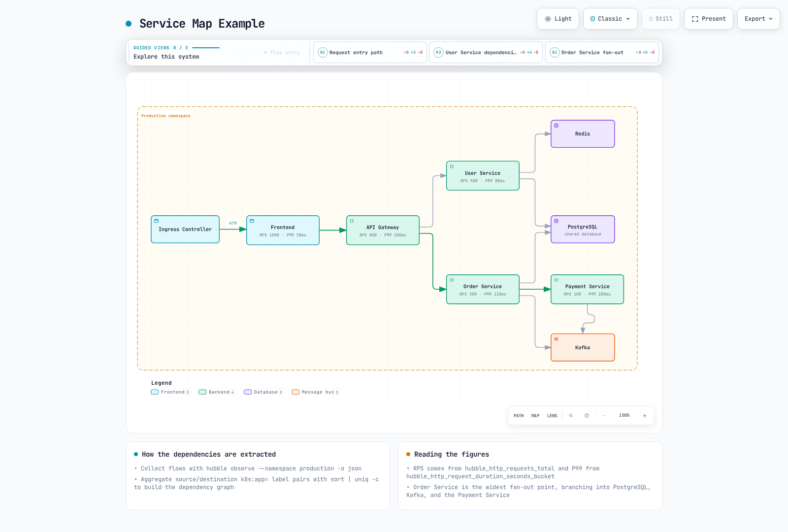Switch to LENS mode

click(552, 416)
